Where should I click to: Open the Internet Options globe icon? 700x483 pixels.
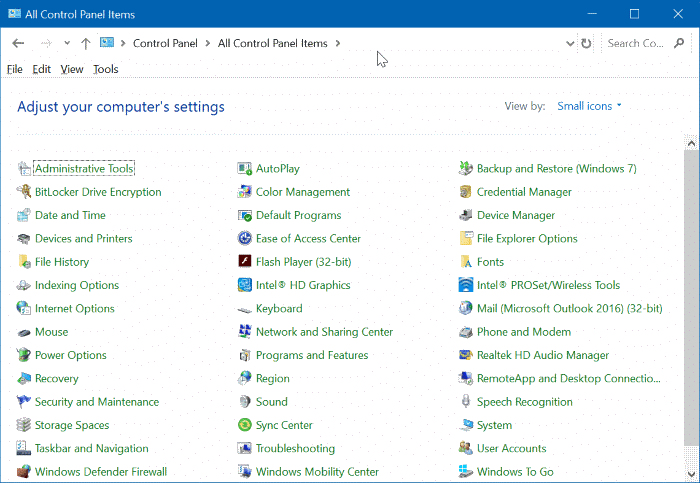pyautogui.click(x=24, y=308)
